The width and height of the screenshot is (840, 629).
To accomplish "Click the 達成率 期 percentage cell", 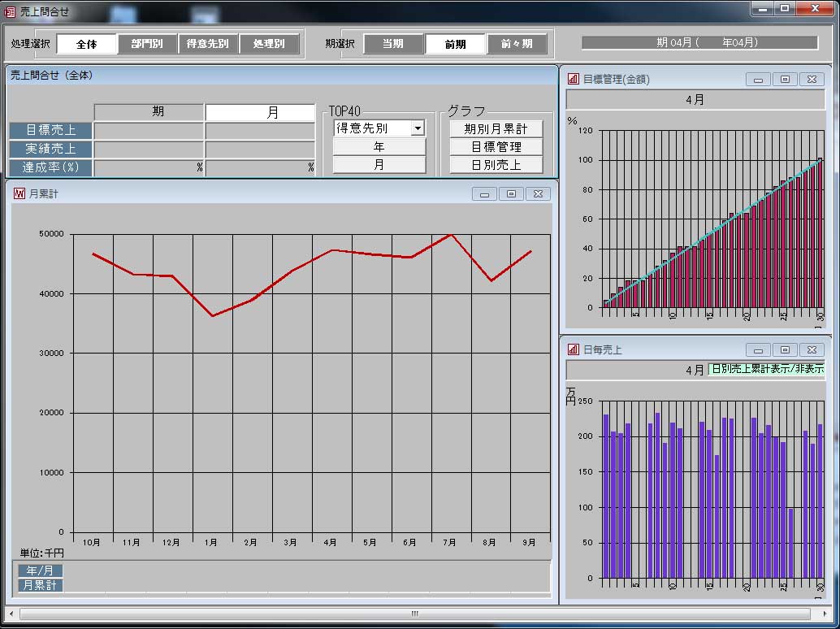I will click(149, 168).
